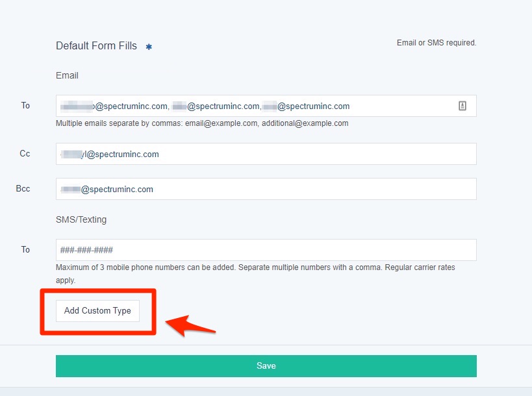Click the blue asterisk beside Default Form Fills

coord(149,47)
